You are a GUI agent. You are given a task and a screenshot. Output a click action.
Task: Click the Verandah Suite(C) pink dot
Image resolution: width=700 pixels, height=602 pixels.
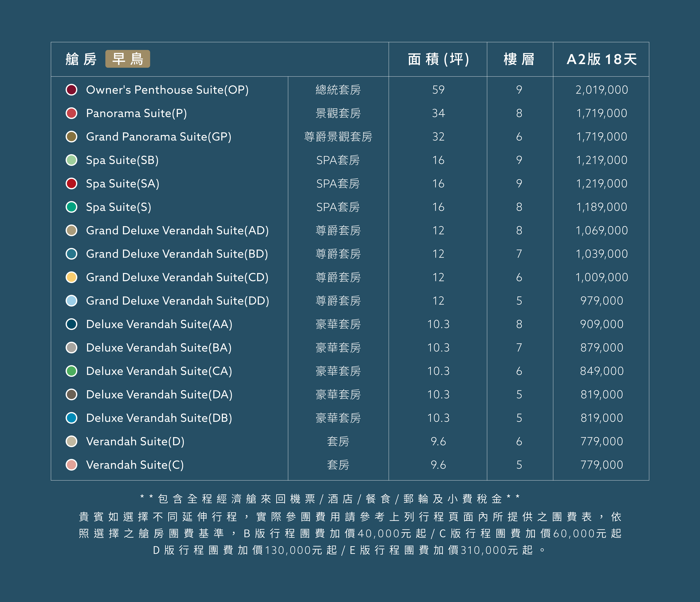coord(71,465)
